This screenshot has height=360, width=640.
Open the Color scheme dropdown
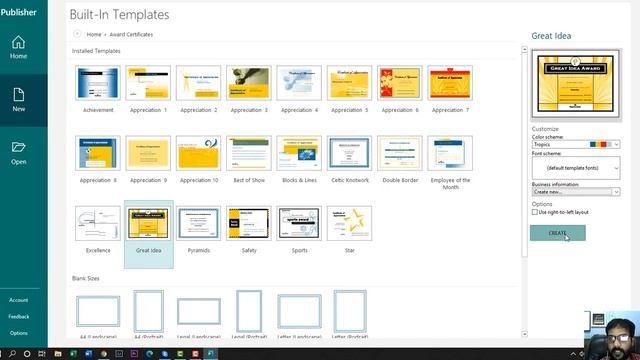576,144
